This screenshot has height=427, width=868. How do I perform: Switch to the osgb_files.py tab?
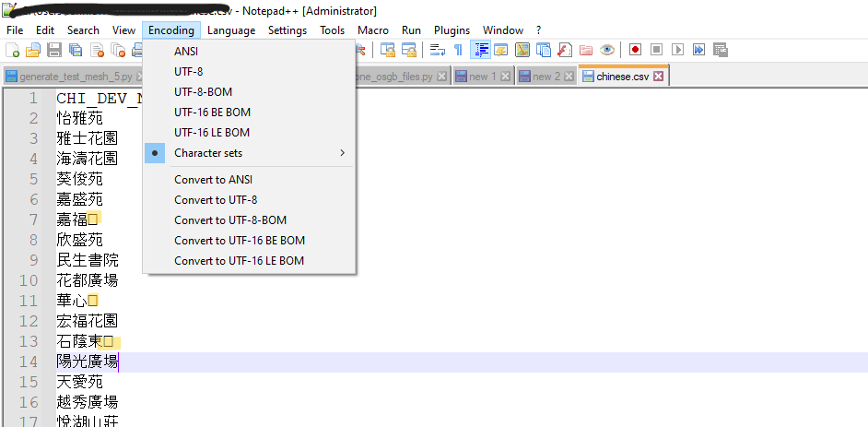pos(402,77)
